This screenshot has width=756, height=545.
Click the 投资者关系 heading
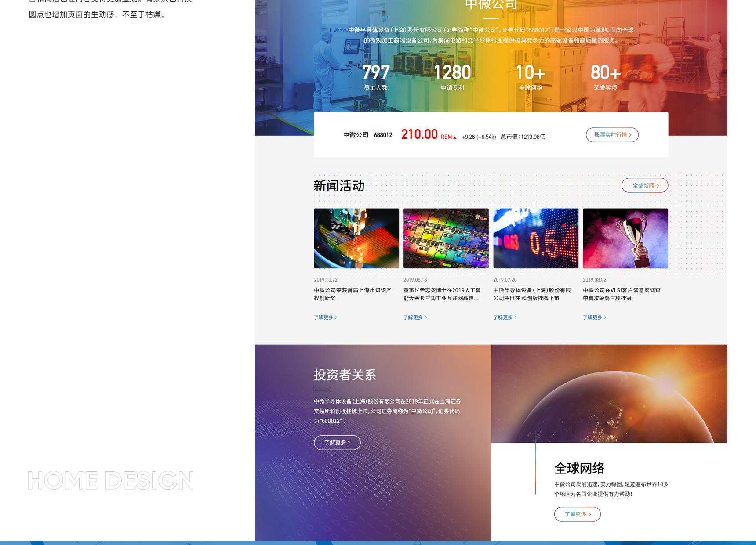pyautogui.click(x=345, y=375)
